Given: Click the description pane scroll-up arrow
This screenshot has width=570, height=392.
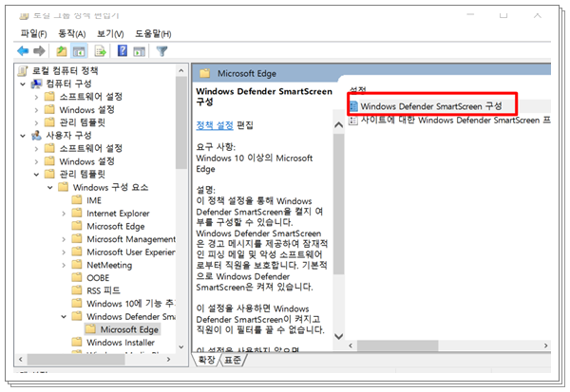Looking at the screenshot, I should (x=338, y=125).
